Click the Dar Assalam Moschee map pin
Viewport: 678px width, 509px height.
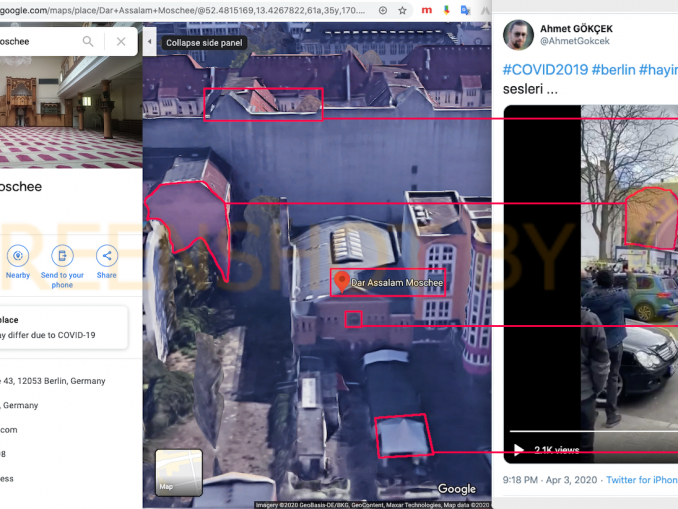tap(342, 282)
